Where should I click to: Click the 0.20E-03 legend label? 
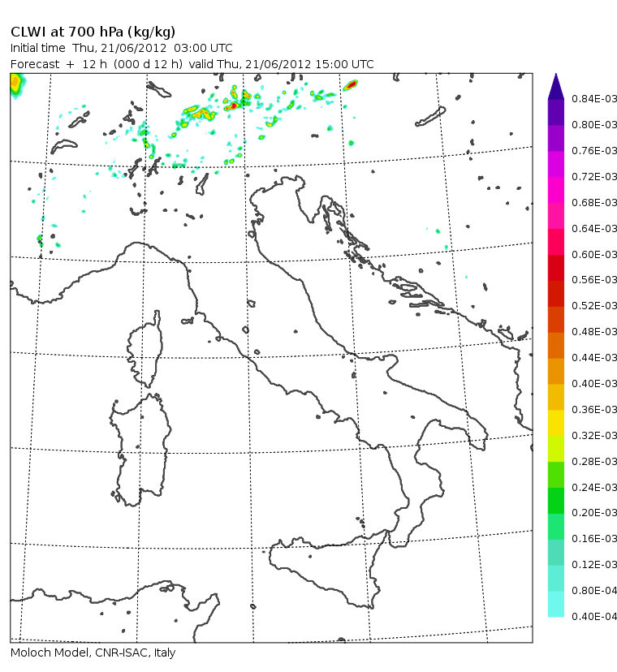[x=594, y=513]
